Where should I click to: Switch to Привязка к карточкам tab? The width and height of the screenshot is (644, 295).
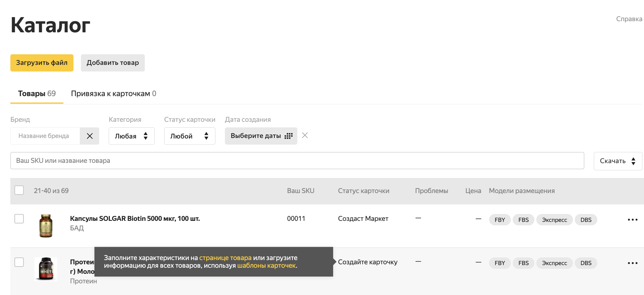click(x=114, y=93)
